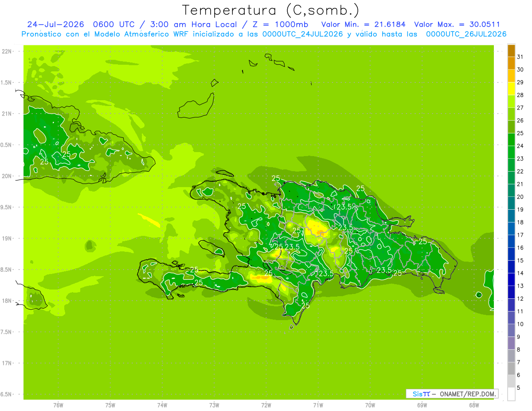
Task: Click the 0000UTC_26JUL2026 forecast end time
Action: click(x=466, y=34)
